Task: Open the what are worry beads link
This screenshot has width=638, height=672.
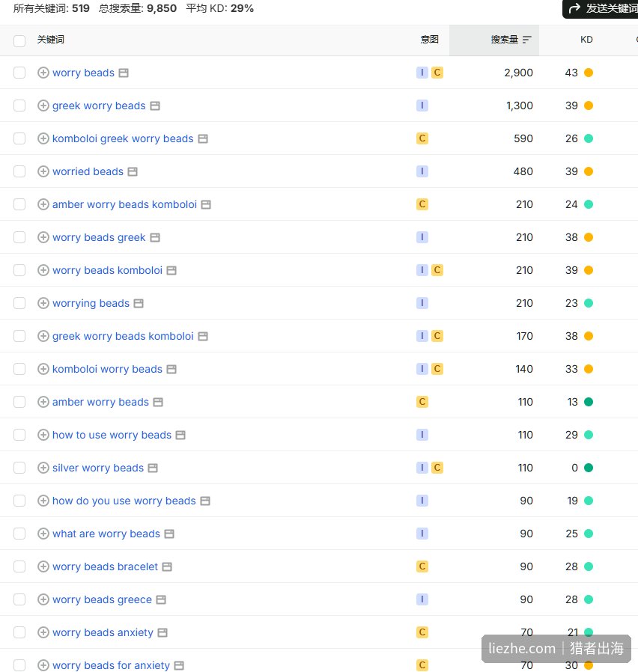Action: (106, 534)
